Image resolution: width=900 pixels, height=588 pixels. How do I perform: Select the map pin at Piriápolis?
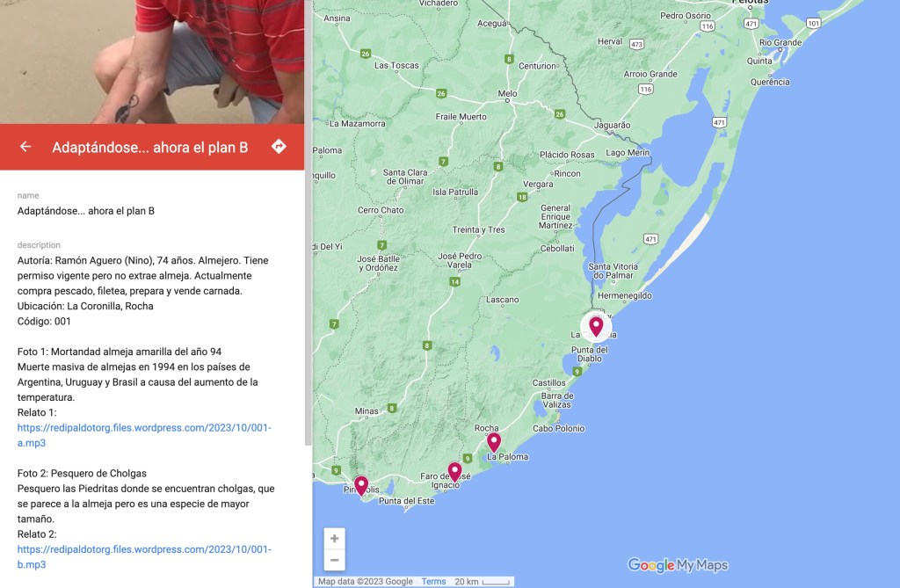click(x=361, y=486)
